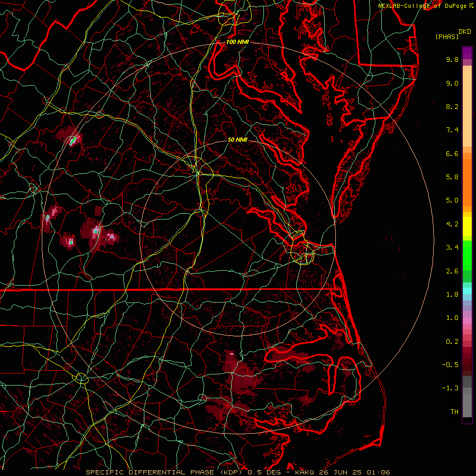Pick the cyan band of the color bar

click(467, 291)
